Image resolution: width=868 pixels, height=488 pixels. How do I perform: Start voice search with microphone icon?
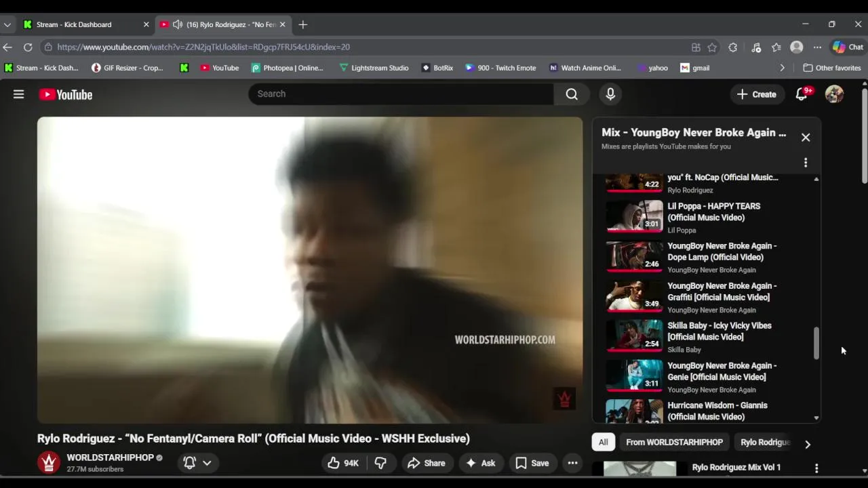click(610, 94)
